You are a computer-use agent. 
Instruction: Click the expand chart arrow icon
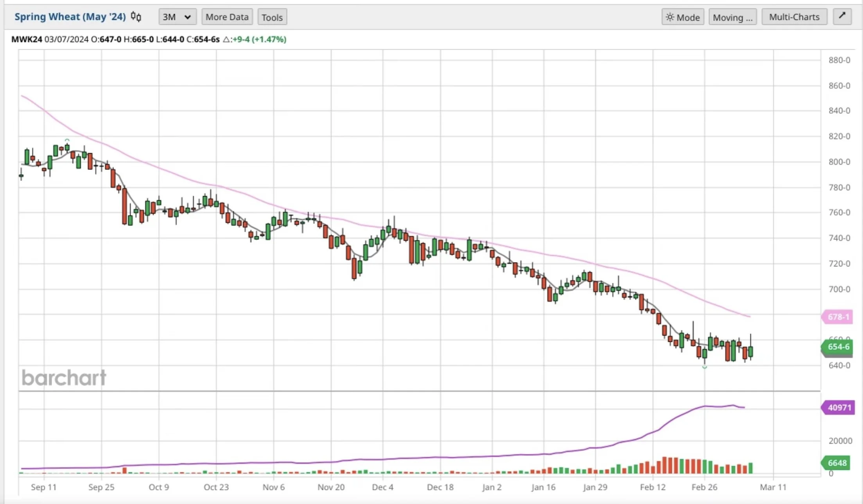[x=842, y=16]
